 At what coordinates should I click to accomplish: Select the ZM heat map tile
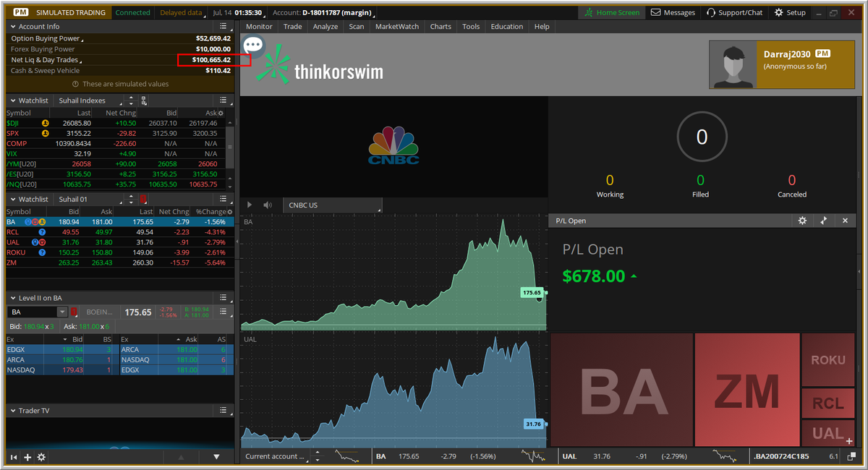(x=747, y=390)
